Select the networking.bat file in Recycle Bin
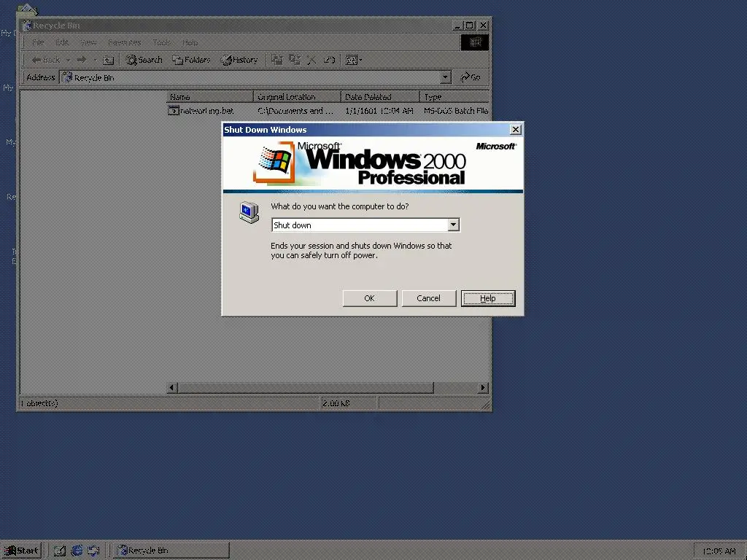Image resolution: width=747 pixels, height=560 pixels. [x=201, y=111]
